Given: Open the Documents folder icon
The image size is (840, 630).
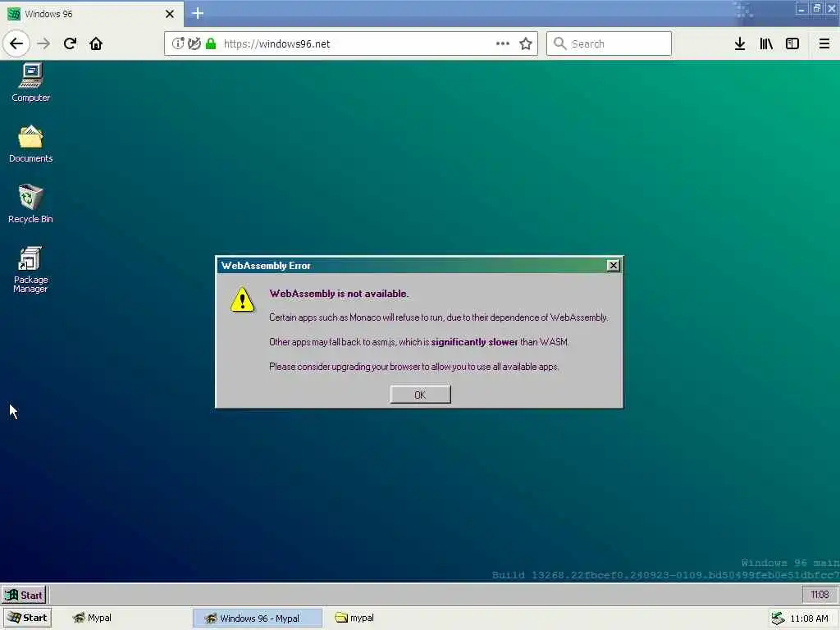Looking at the screenshot, I should [30, 144].
